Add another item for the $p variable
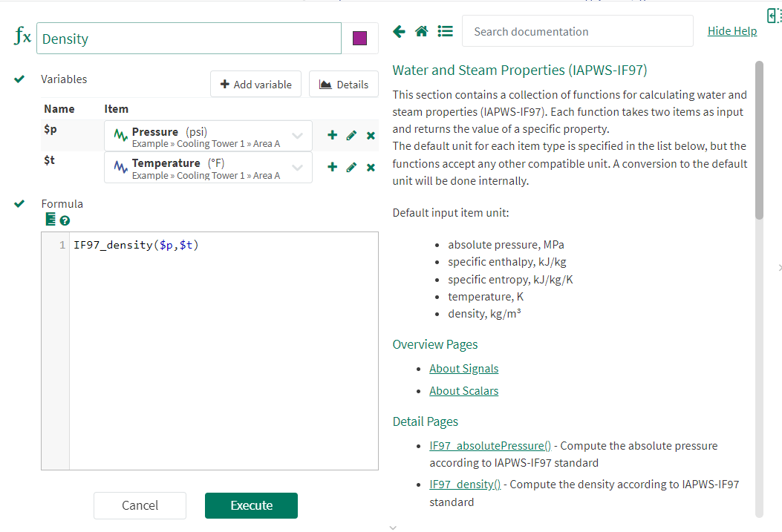This screenshot has height=532, width=782. pos(332,135)
